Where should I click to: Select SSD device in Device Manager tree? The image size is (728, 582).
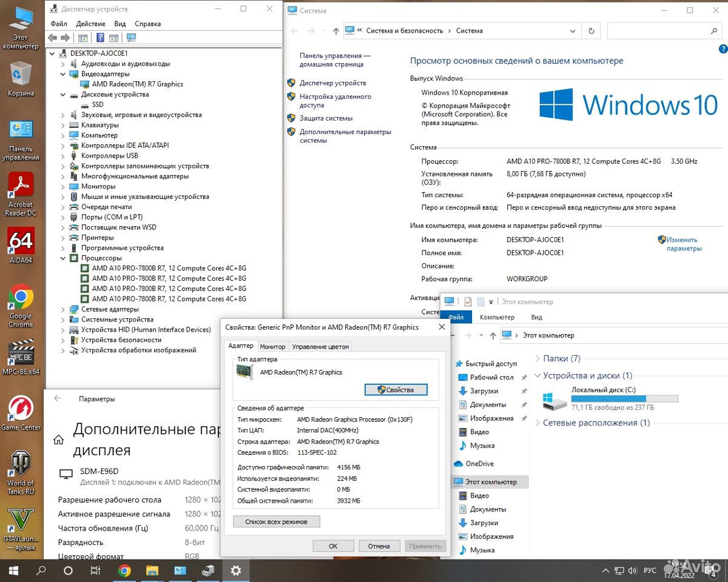(98, 104)
